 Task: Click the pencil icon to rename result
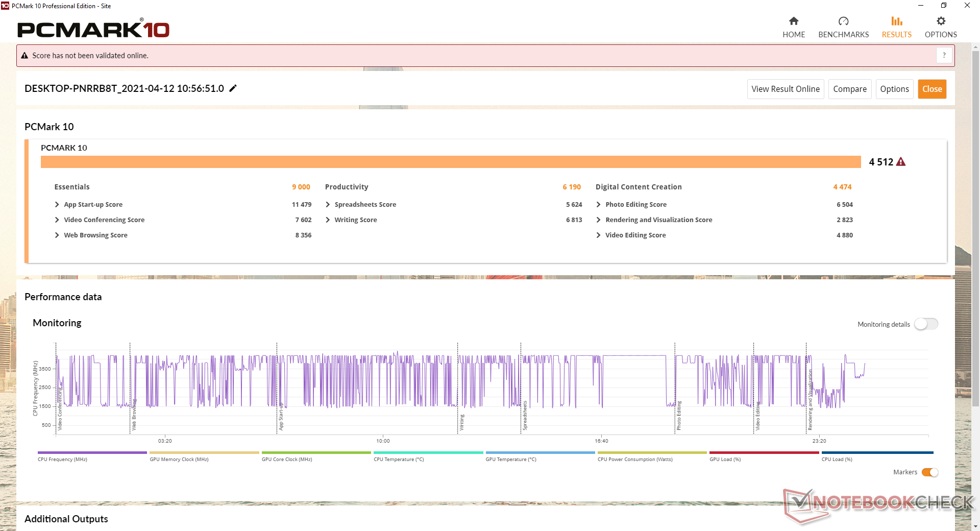[x=233, y=88]
